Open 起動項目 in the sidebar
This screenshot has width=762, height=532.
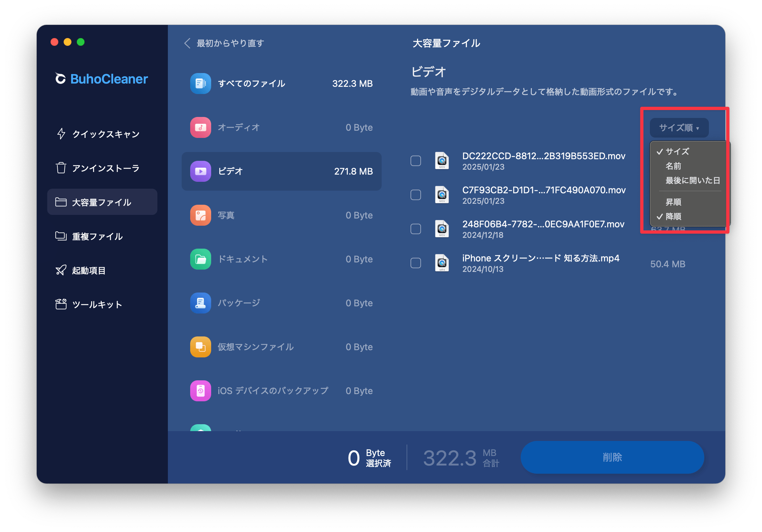point(102,270)
